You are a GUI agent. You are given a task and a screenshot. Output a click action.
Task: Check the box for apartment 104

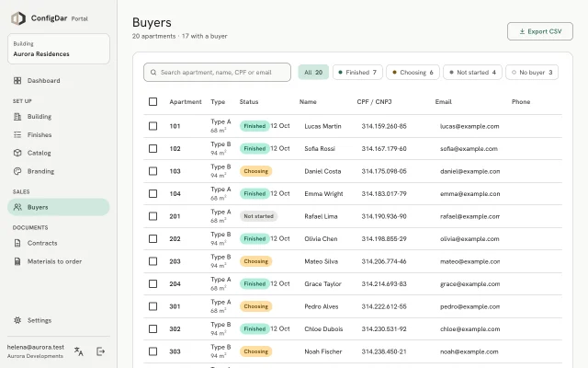coord(153,194)
